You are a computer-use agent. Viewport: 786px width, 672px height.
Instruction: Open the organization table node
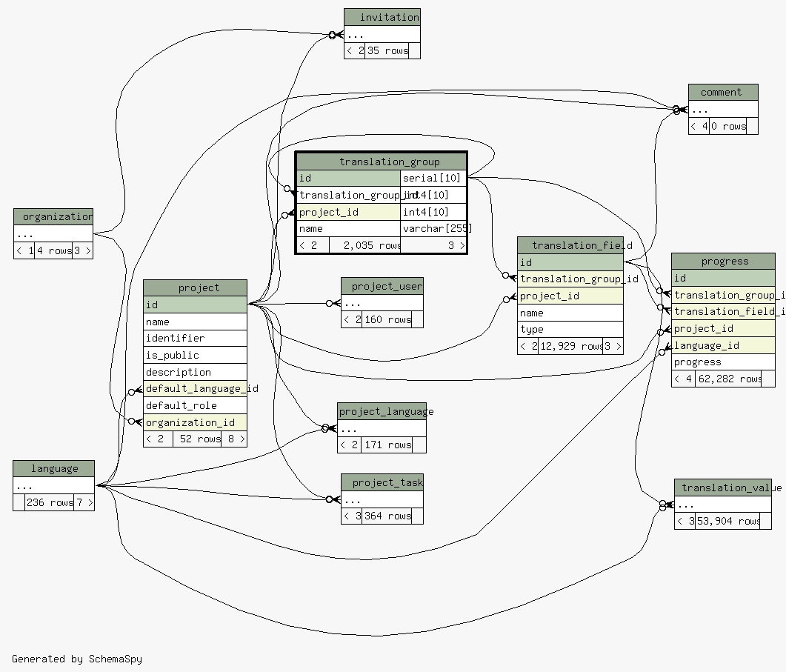click(53, 217)
